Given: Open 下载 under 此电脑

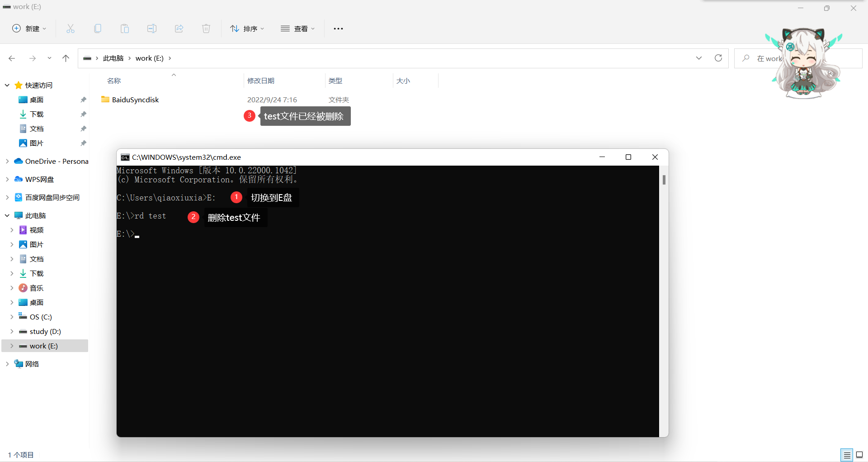Looking at the screenshot, I should [x=37, y=273].
